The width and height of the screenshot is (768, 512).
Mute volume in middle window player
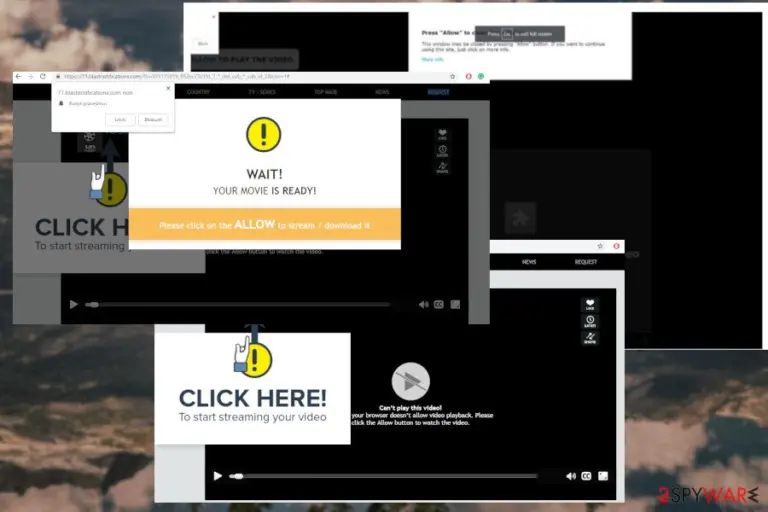click(423, 305)
